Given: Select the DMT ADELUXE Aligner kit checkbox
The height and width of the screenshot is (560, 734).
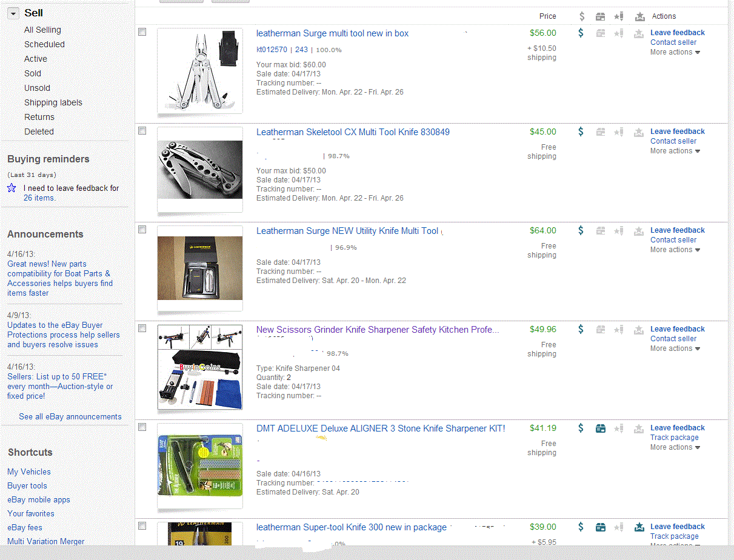Looking at the screenshot, I should (x=142, y=427).
